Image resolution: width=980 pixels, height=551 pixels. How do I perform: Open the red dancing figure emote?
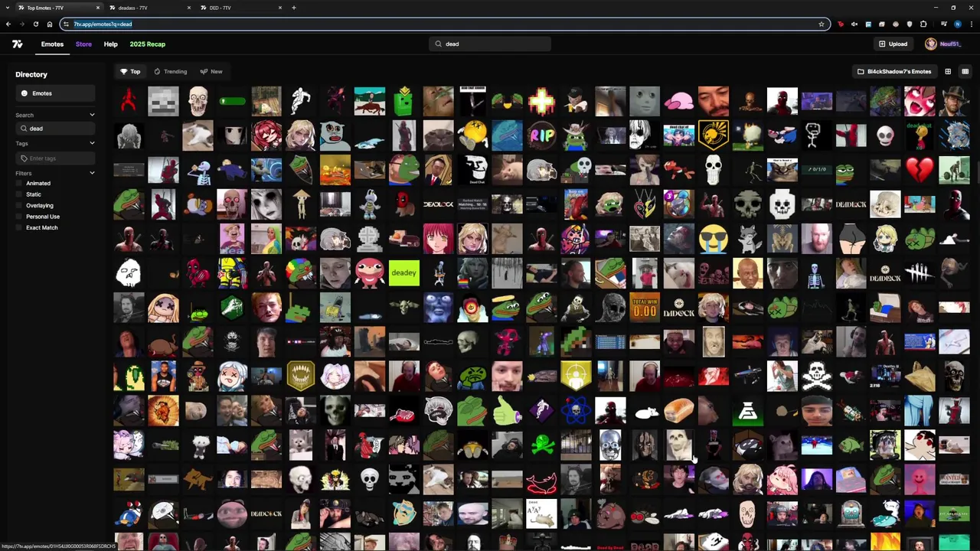click(129, 102)
